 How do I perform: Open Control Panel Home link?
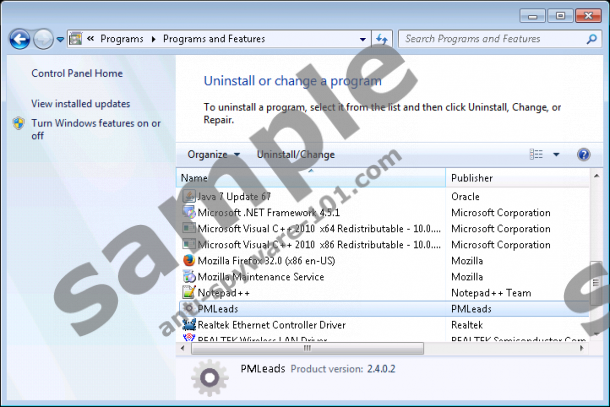pos(77,73)
